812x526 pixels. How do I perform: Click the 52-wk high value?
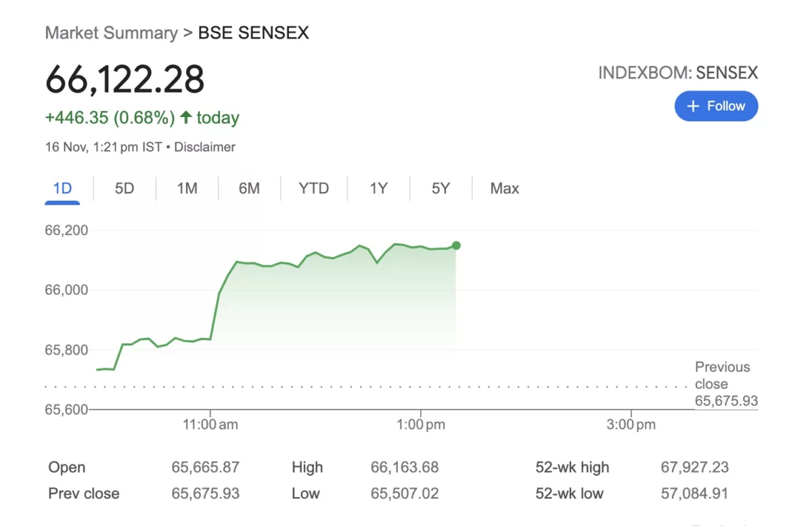point(694,467)
